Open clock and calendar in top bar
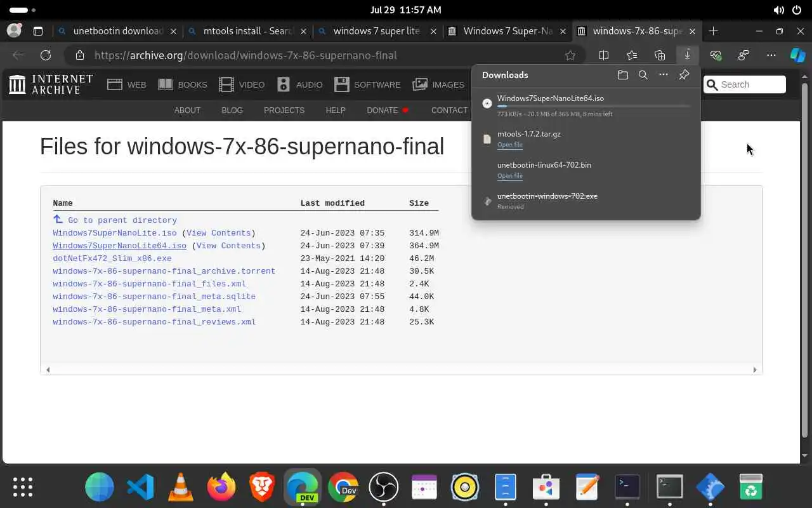The image size is (812, 508). pyautogui.click(x=405, y=10)
